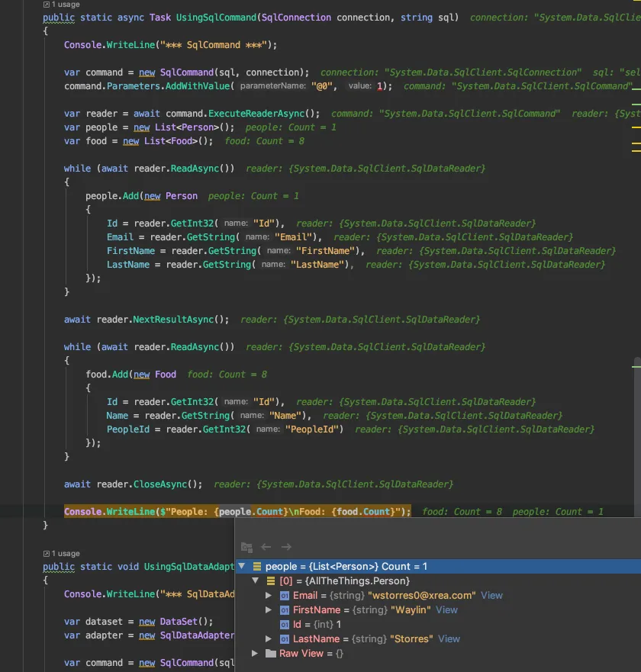This screenshot has height=672, width=641.
Task: Click '1 usage' lens above UsingSqlDataAdapter
Action: pyautogui.click(x=66, y=553)
